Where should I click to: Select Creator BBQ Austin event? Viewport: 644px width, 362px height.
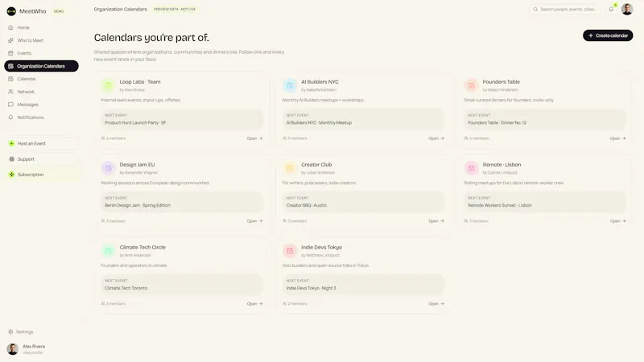click(364, 202)
